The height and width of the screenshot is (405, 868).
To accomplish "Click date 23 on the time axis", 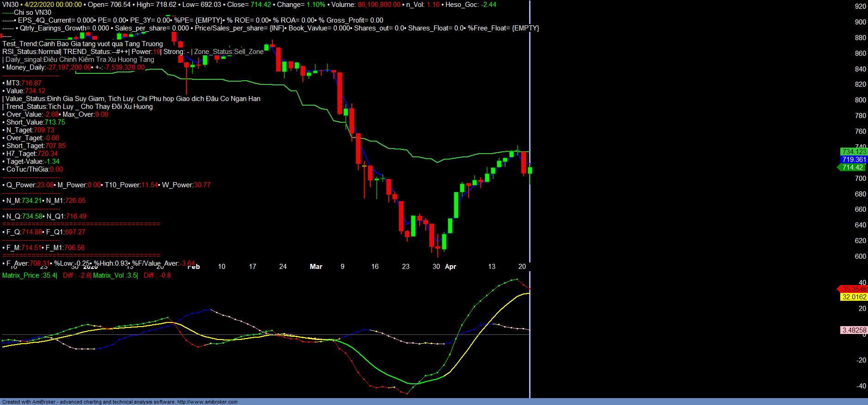I will tap(405, 267).
